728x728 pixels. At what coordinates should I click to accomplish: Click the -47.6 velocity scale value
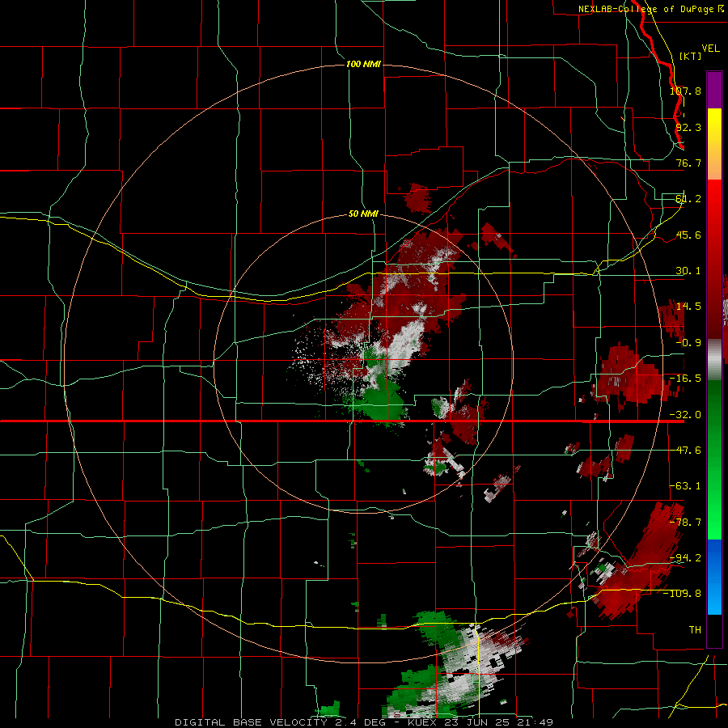tap(685, 451)
